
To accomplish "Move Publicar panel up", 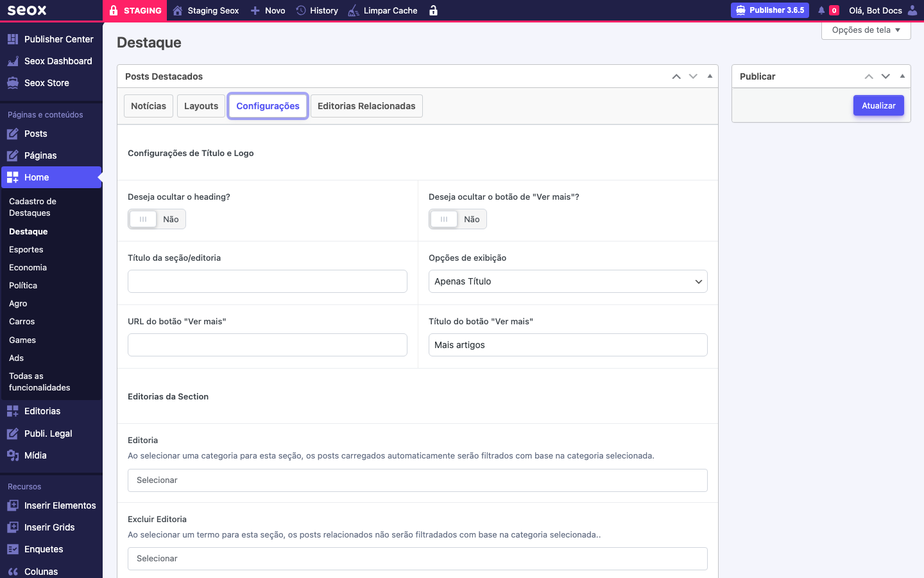I will [869, 76].
